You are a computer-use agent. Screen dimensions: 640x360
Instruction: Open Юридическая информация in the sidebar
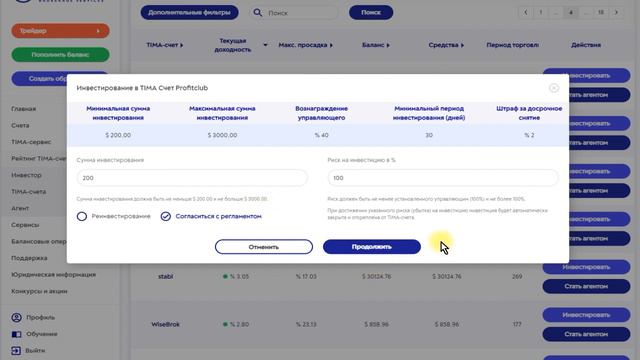(53, 275)
